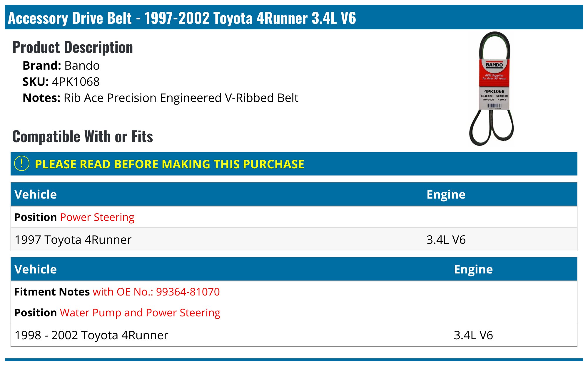Click the SKU 4PK1068 line
The image size is (588, 366).
tap(61, 82)
